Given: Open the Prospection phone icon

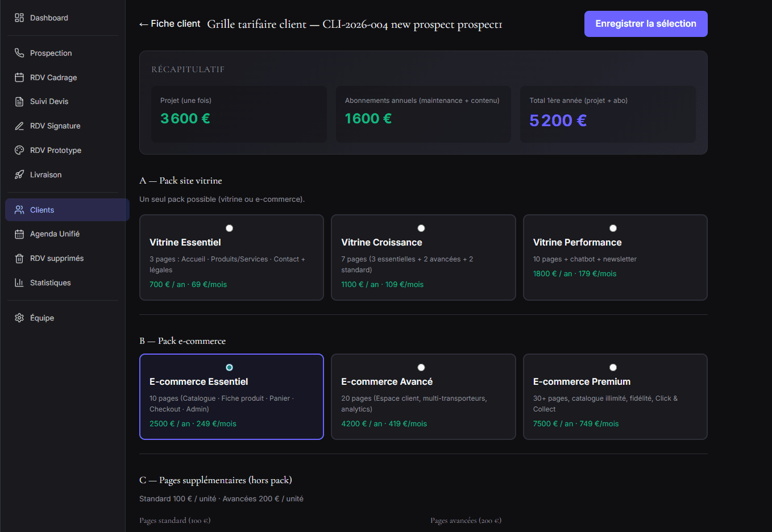Looking at the screenshot, I should point(19,52).
